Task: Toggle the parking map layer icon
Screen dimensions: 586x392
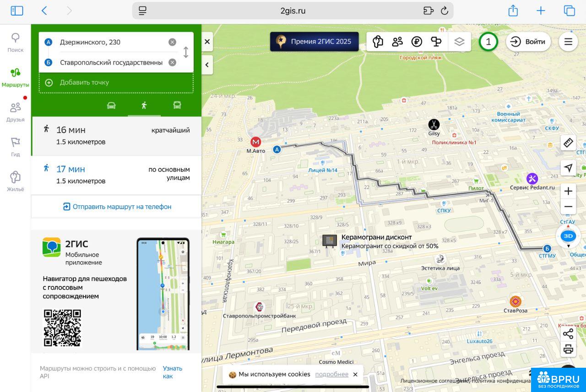Action: pyautogui.click(x=436, y=42)
